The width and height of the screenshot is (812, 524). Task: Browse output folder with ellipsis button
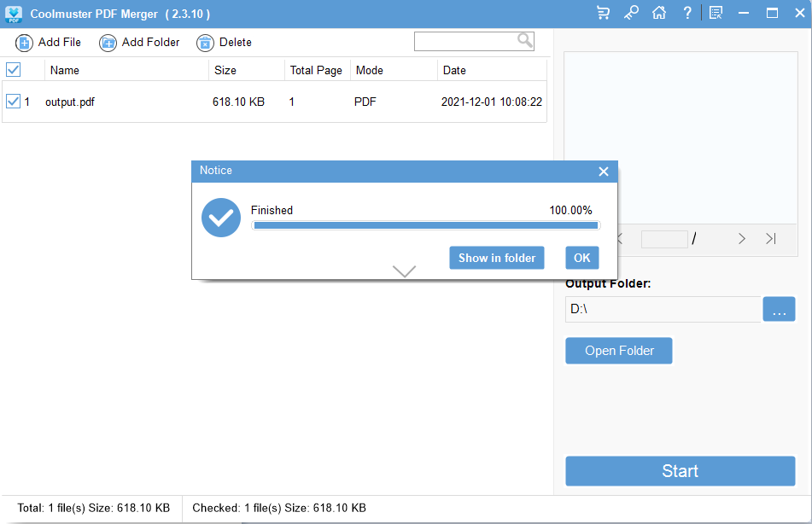click(779, 309)
